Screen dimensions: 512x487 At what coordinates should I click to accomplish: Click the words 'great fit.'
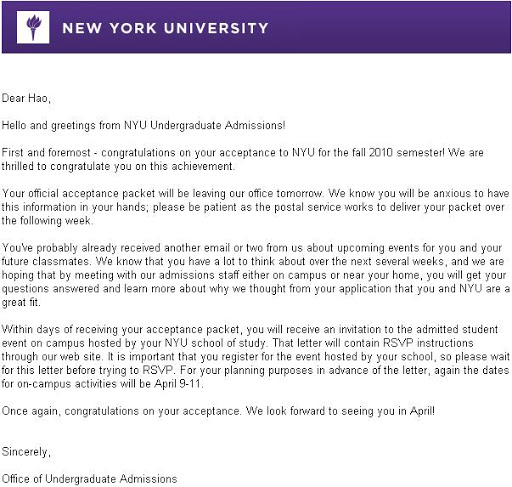tap(21, 302)
